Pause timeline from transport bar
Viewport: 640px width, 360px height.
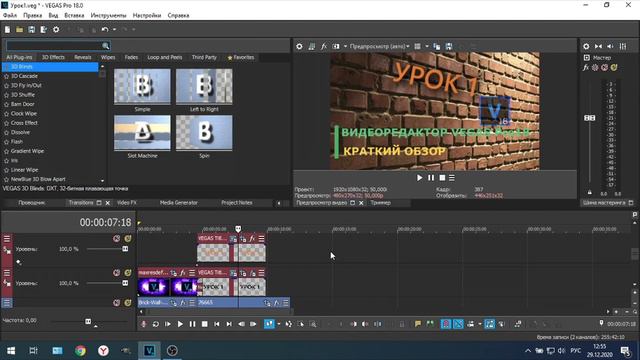[x=192, y=324]
